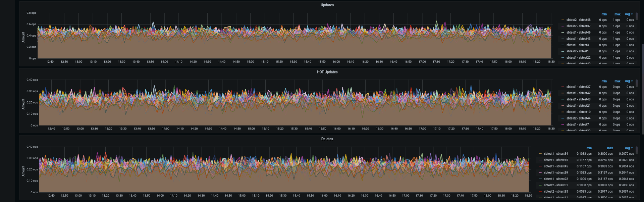This screenshot has width=644, height=202.
Task: Click color swatch of sbtest2 - sbtest37 in Updates
Action: (562, 26)
